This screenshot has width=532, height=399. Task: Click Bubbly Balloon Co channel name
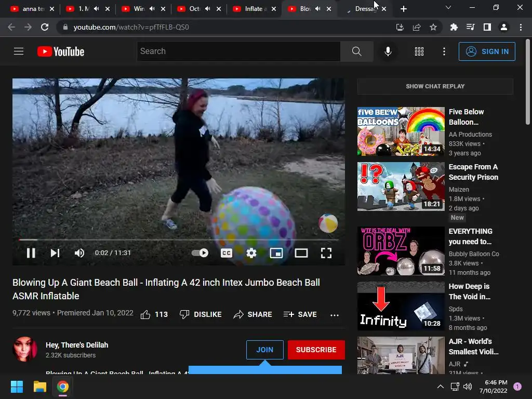(474, 254)
